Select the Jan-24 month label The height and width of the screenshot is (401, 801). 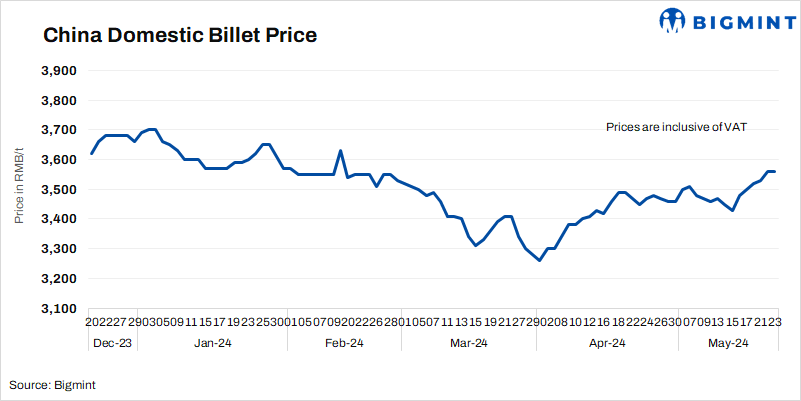coord(211,343)
